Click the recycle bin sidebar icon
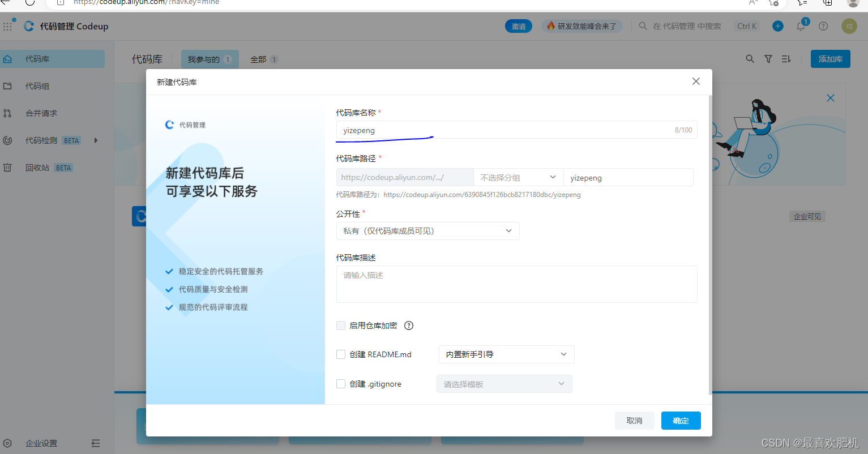 point(7,168)
